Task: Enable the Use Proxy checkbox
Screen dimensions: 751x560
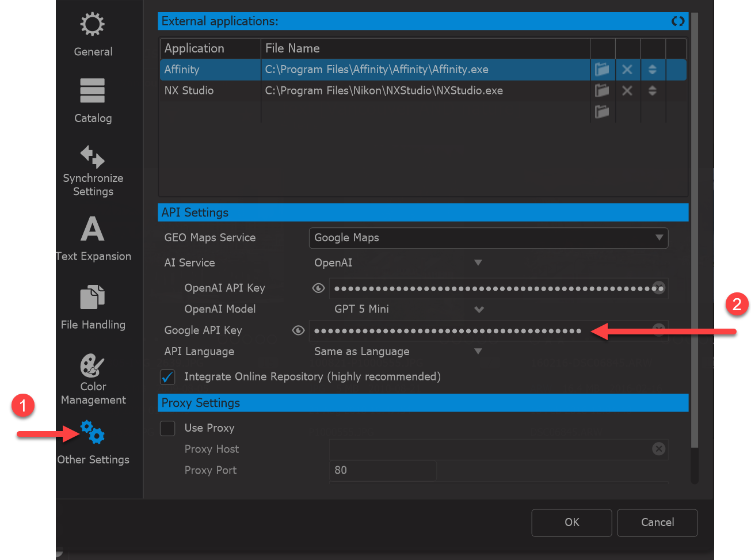Action: pos(167,428)
